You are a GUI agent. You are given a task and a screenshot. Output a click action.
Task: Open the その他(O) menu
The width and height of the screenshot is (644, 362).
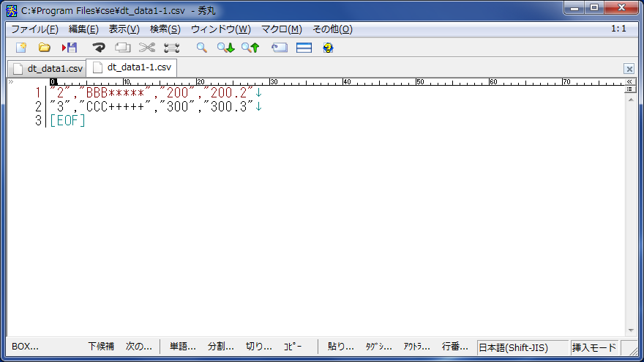(333, 29)
